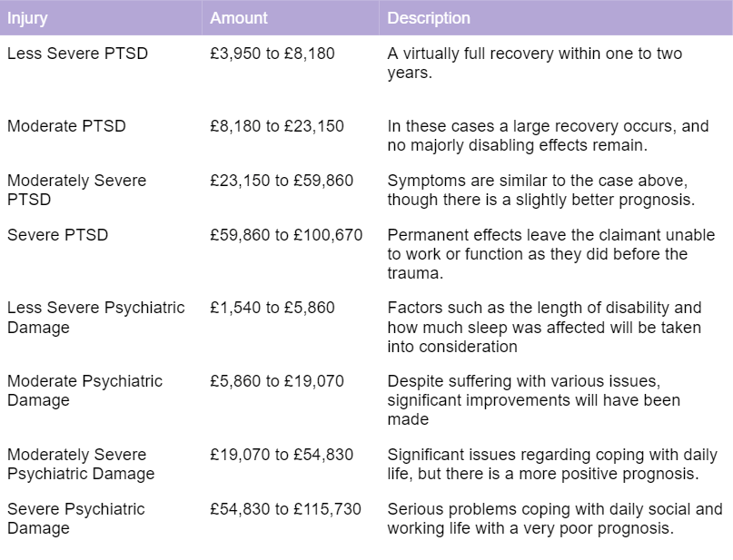The width and height of the screenshot is (733, 560).
Task: Click the £19,070 to £54,830 amount
Action: (x=282, y=455)
